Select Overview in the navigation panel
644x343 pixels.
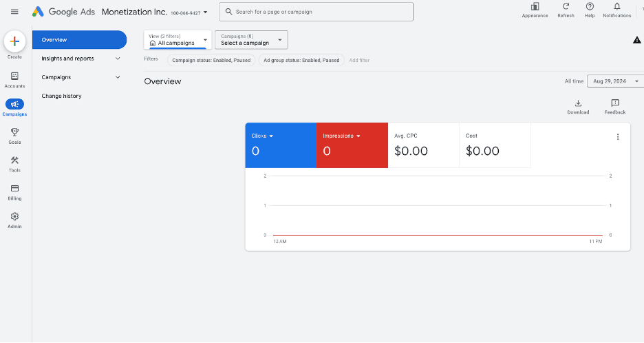[x=79, y=40]
